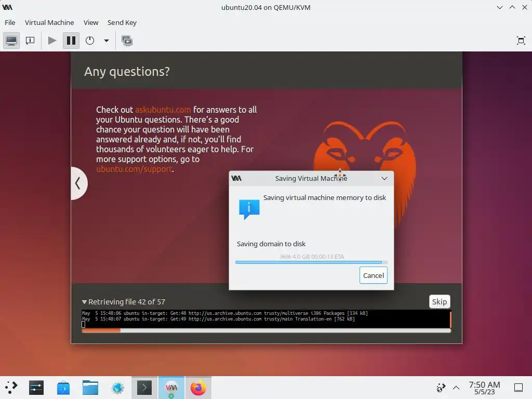Open the Dolphin file manager
This screenshot has height=399, width=532.
coord(90,388)
